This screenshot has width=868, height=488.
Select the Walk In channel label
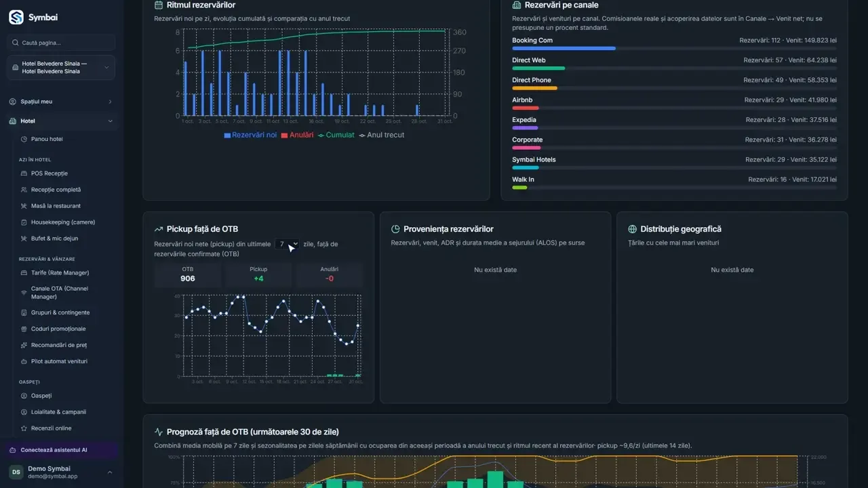point(523,180)
